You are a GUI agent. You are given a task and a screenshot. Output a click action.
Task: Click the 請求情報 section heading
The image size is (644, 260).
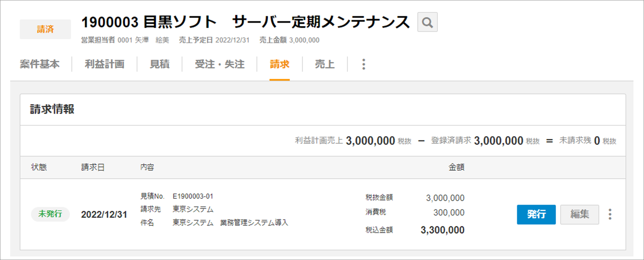tap(52, 109)
